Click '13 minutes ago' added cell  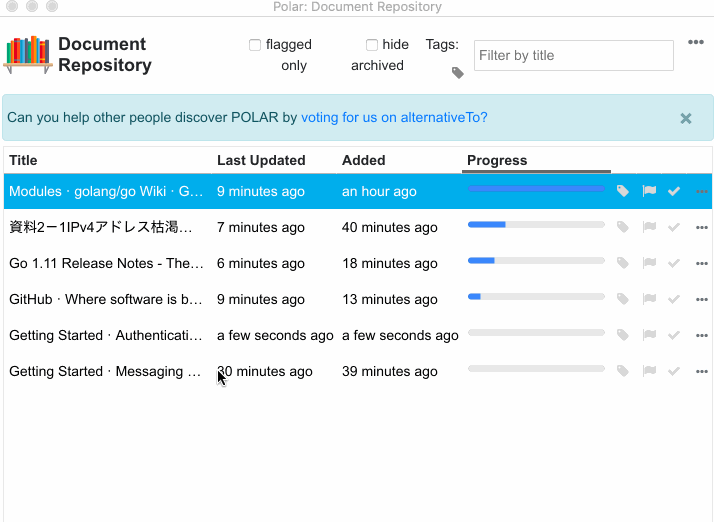pyautogui.click(x=390, y=299)
